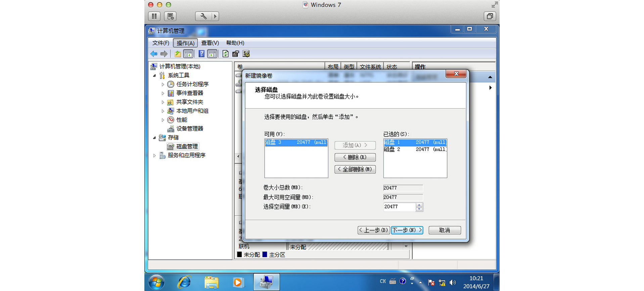Expand the 任务计划程序 node
This screenshot has width=644, height=291.
(x=163, y=84)
